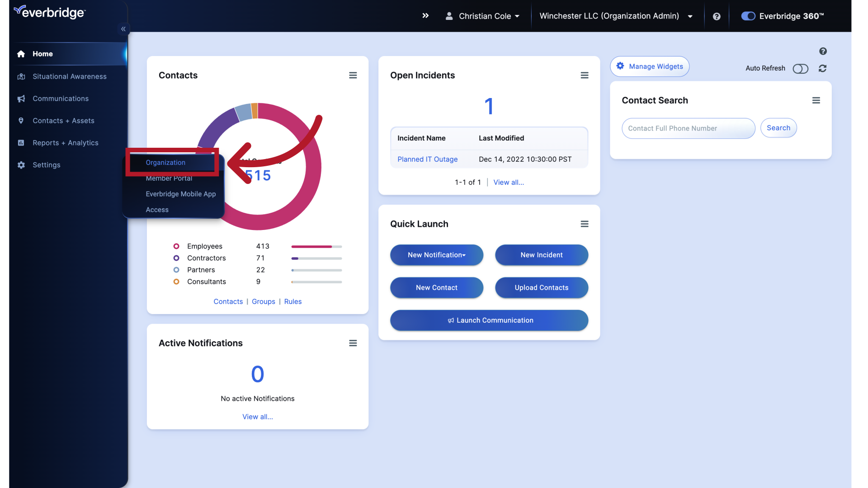Click the Settings gear icon
This screenshot has height=488, width=868.
pyautogui.click(x=21, y=165)
